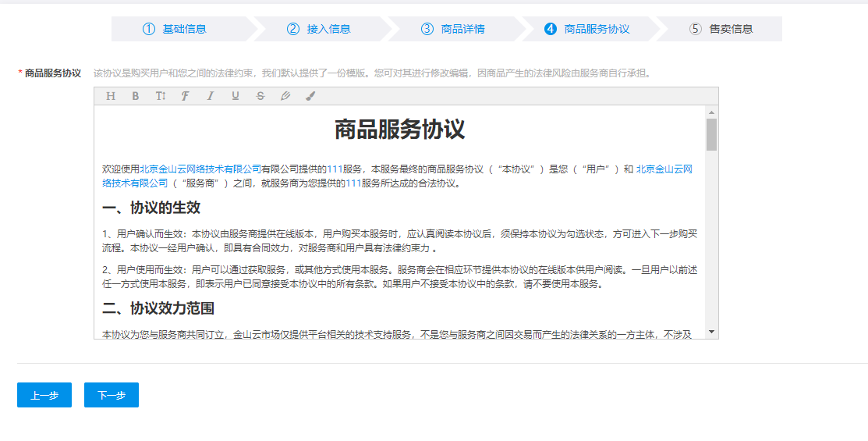Apply italic formatting
Screen dimensions: 868x441
(210, 96)
